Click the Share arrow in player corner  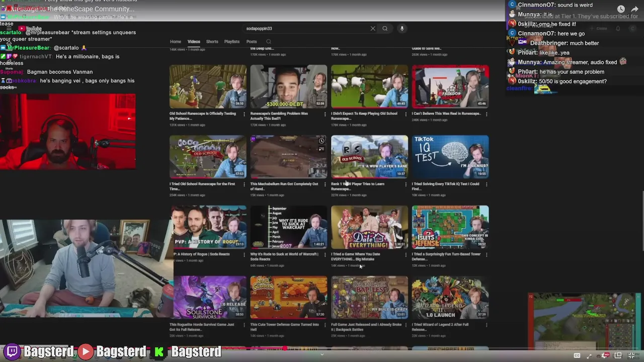634,9
